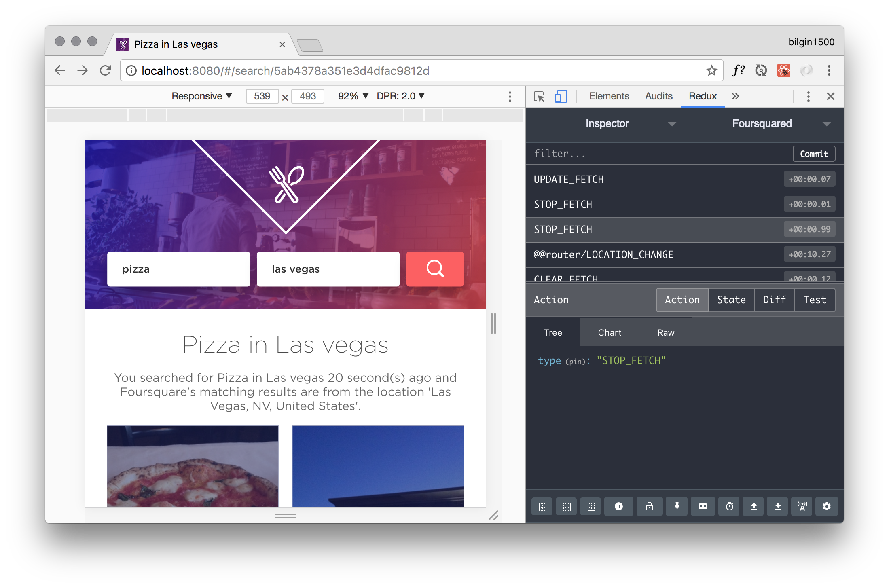
Task: Open the Redux DevTools settings gear
Action: tap(826, 506)
